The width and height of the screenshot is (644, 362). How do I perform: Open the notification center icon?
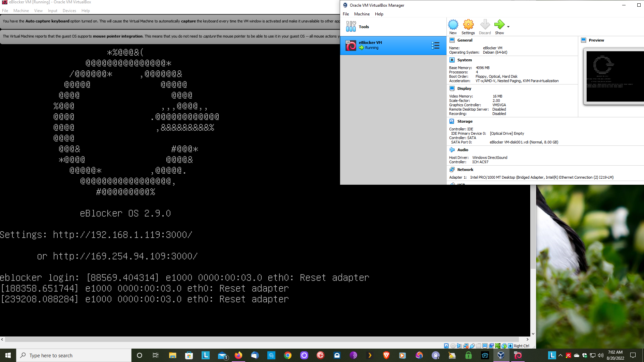(633, 355)
